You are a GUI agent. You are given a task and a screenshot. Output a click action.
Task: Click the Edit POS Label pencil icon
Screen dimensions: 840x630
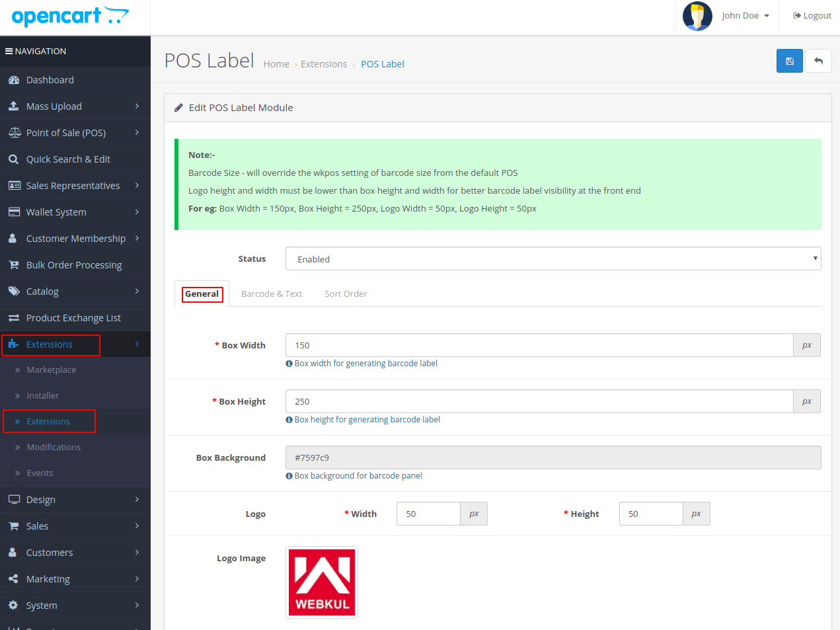[x=178, y=108]
